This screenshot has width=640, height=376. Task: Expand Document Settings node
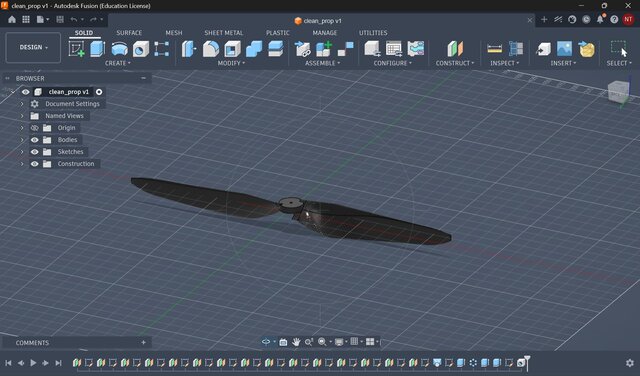point(22,104)
